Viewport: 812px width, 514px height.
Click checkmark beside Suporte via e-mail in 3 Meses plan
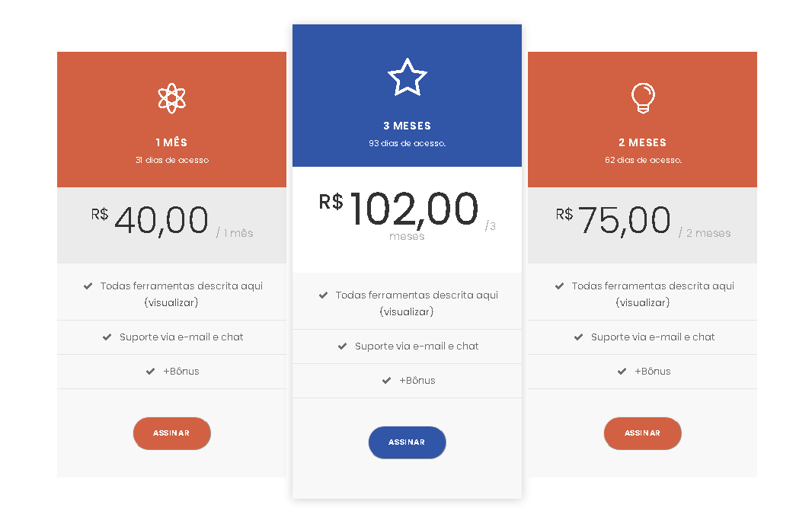coord(342,346)
